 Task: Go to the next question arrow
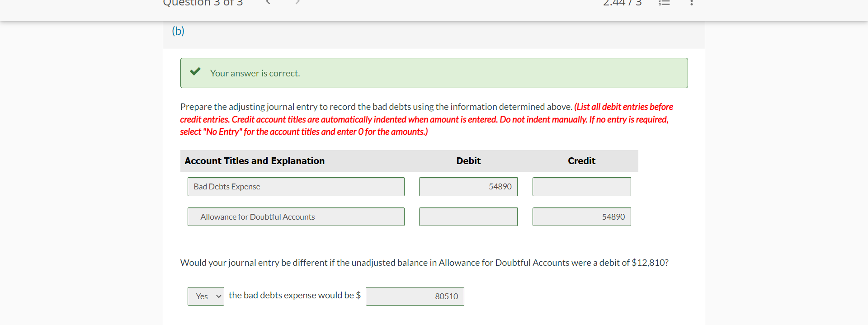pos(297,2)
